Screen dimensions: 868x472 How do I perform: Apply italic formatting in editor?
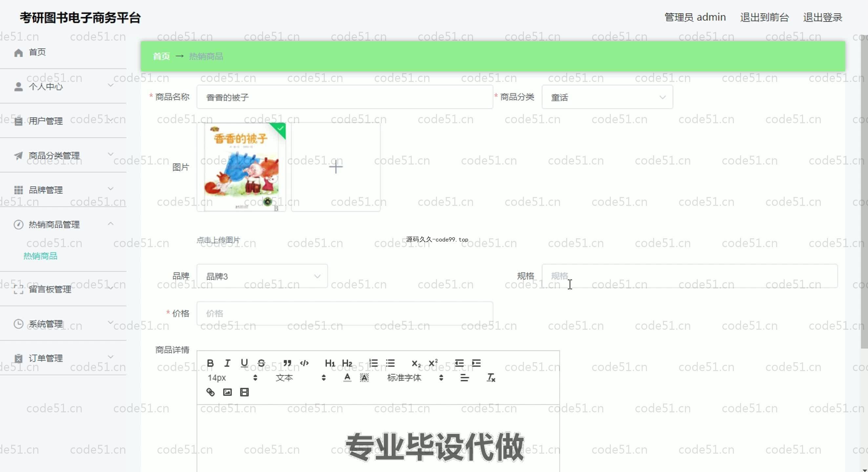point(227,363)
